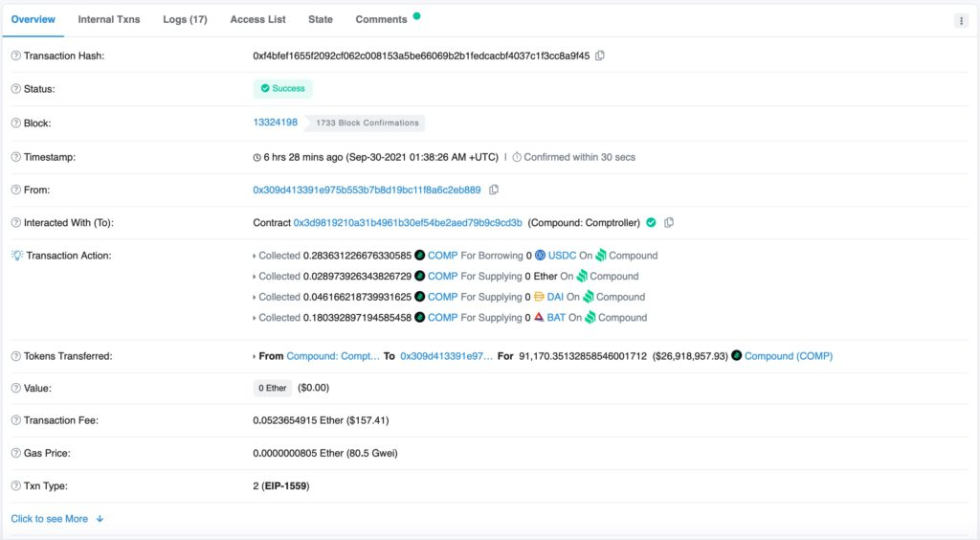Click the help icon beside Timestamp
The height and width of the screenshot is (540, 980).
[16, 157]
